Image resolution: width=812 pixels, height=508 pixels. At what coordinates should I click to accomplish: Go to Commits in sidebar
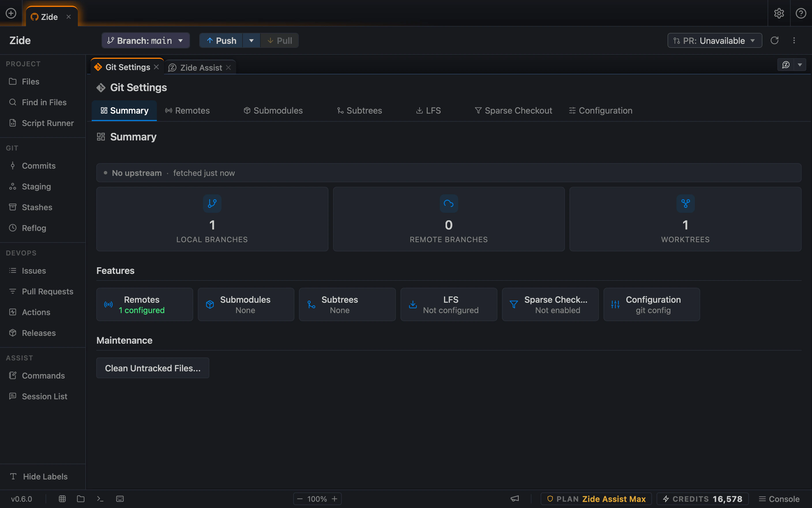43,166
